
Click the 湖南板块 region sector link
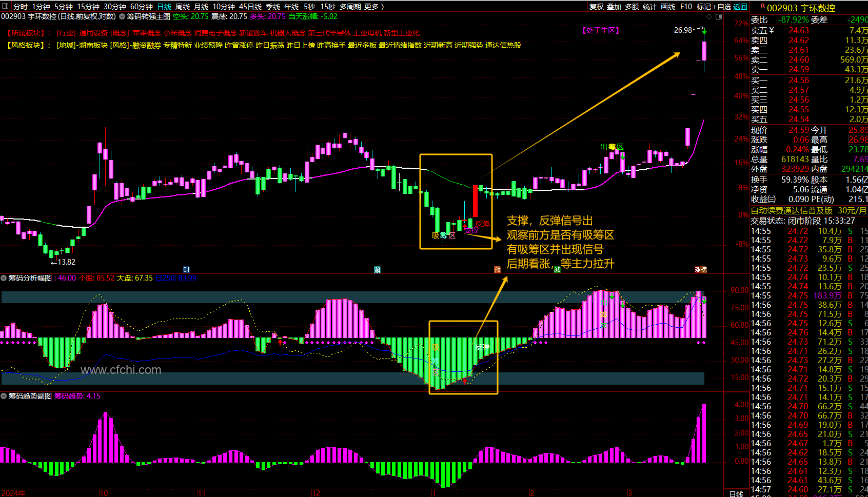93,45
